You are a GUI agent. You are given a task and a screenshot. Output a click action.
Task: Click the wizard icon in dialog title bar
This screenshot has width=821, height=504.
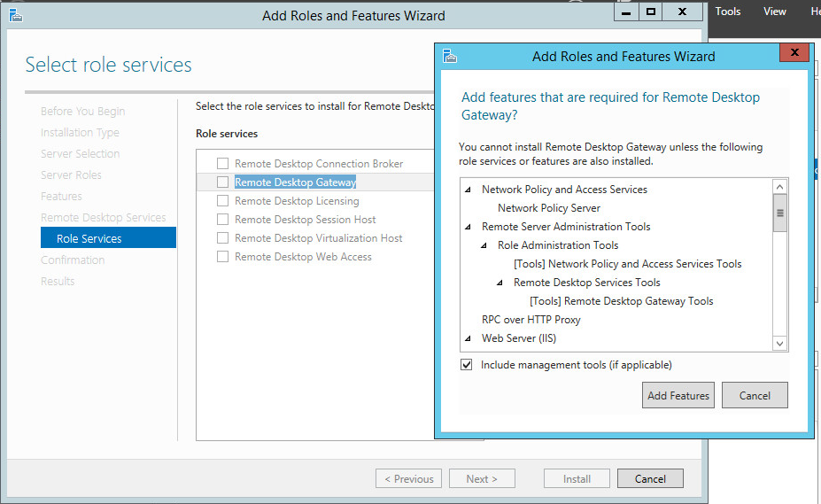click(x=450, y=56)
